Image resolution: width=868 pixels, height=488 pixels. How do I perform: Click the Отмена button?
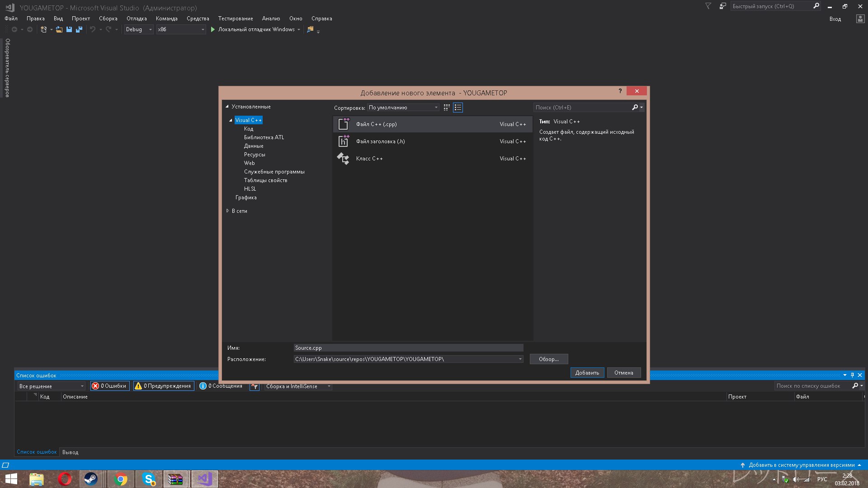click(623, 373)
